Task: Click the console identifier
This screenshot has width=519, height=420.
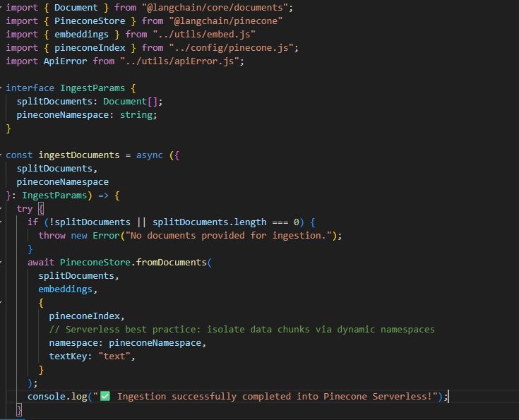Action: click(x=46, y=397)
